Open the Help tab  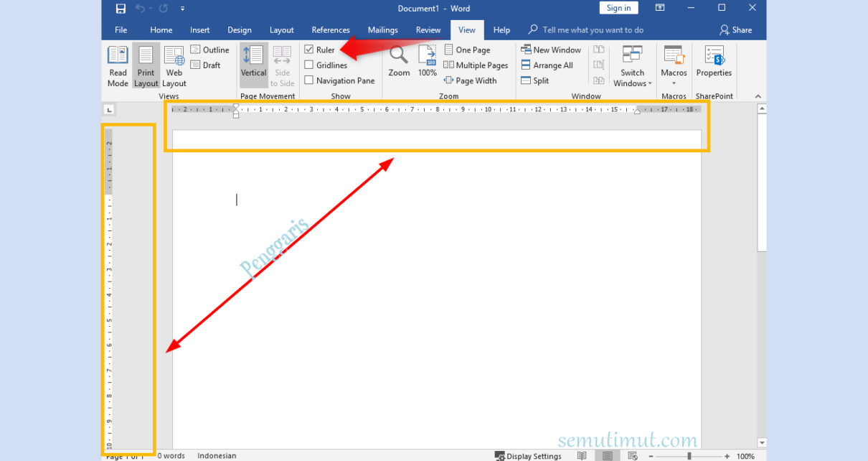pyautogui.click(x=502, y=30)
